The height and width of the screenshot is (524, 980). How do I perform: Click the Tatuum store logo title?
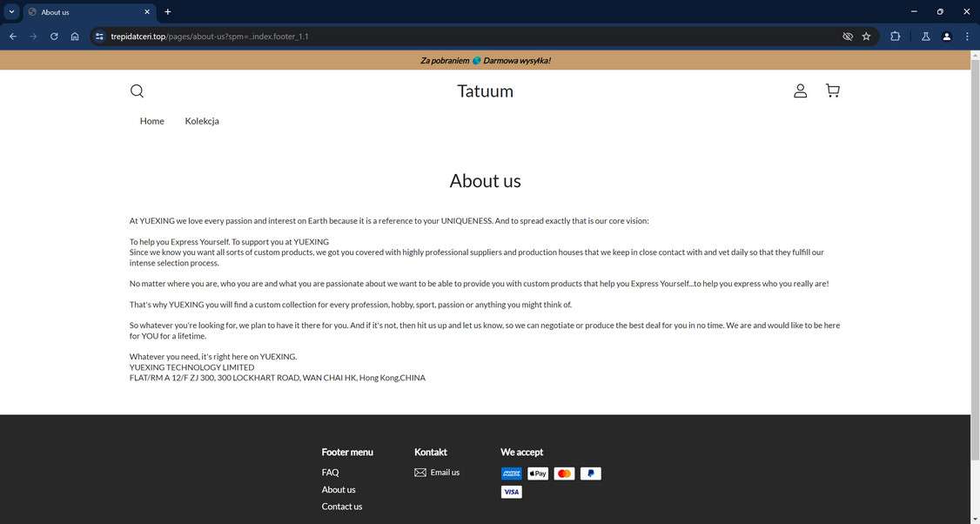point(485,91)
